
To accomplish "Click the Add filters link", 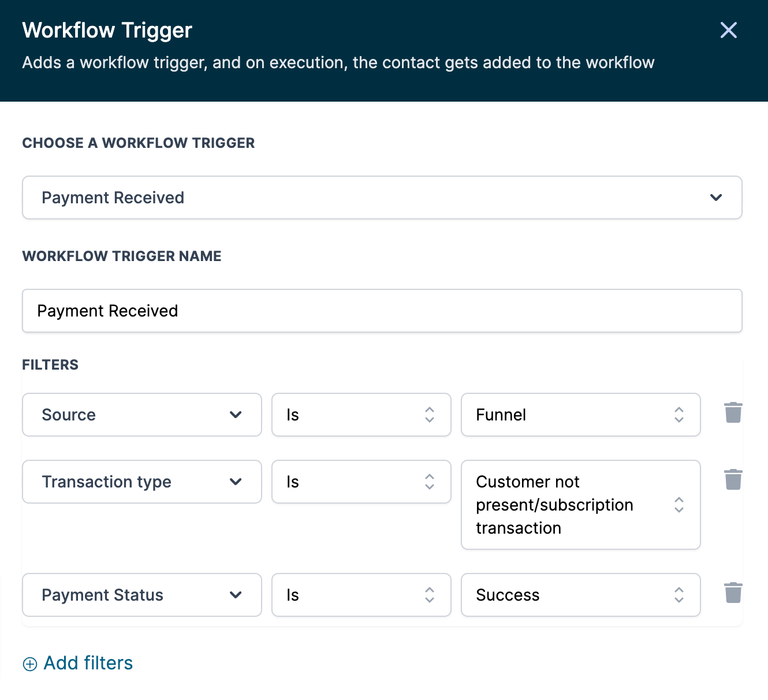I will [x=88, y=663].
